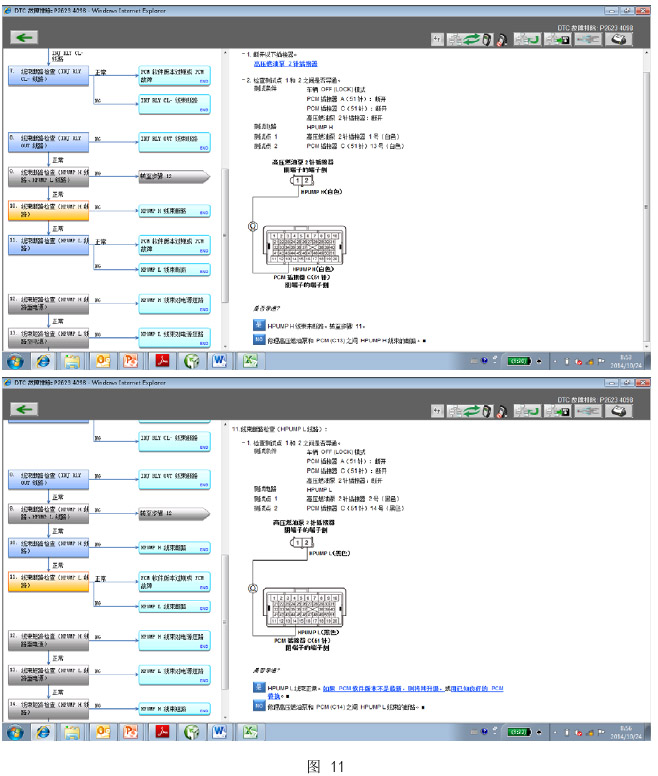Select the blue 是 answer in upper pane
Image resolution: width=658 pixels, height=776 pixels.
coord(257,326)
